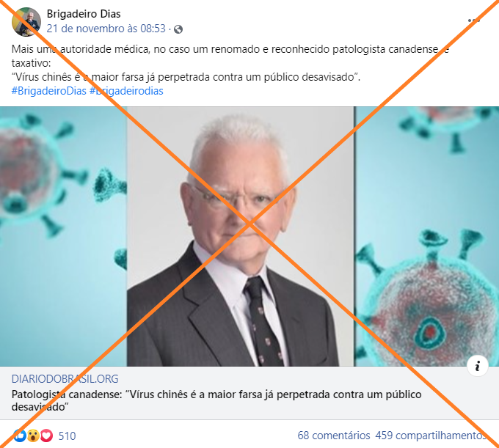Open the article headline about Patologista canadense
The width and height of the screenshot is (499, 448).
[x=216, y=400]
